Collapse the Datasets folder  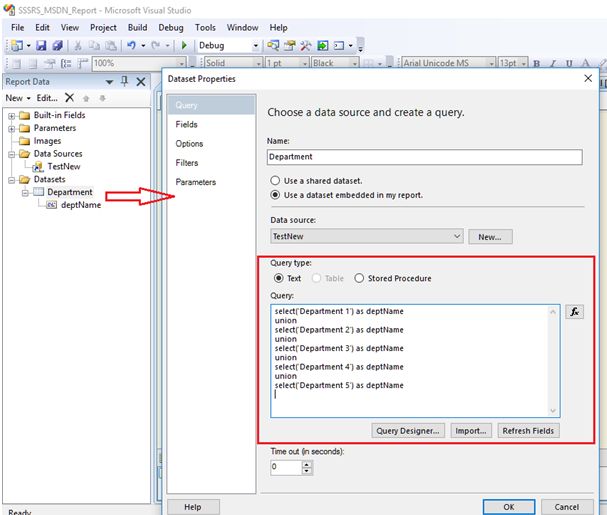(x=12, y=180)
